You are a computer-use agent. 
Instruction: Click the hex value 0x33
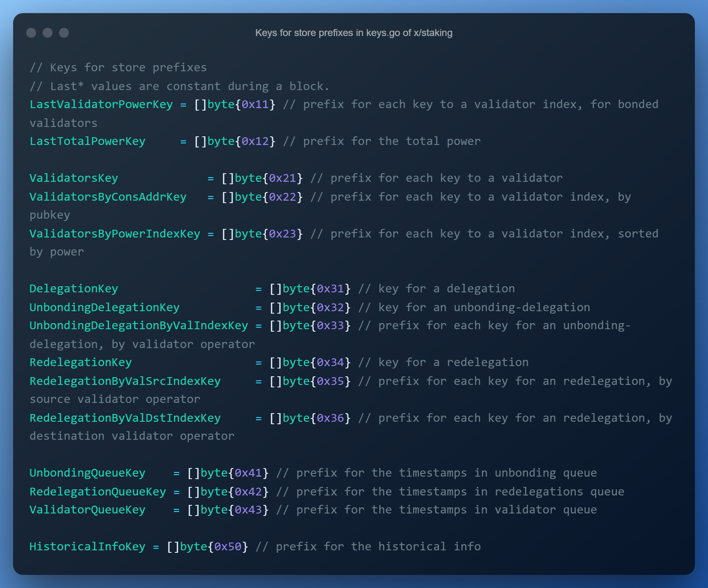tap(331, 326)
